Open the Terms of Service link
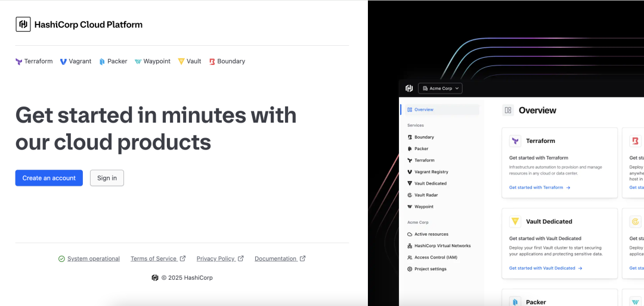 click(154, 259)
